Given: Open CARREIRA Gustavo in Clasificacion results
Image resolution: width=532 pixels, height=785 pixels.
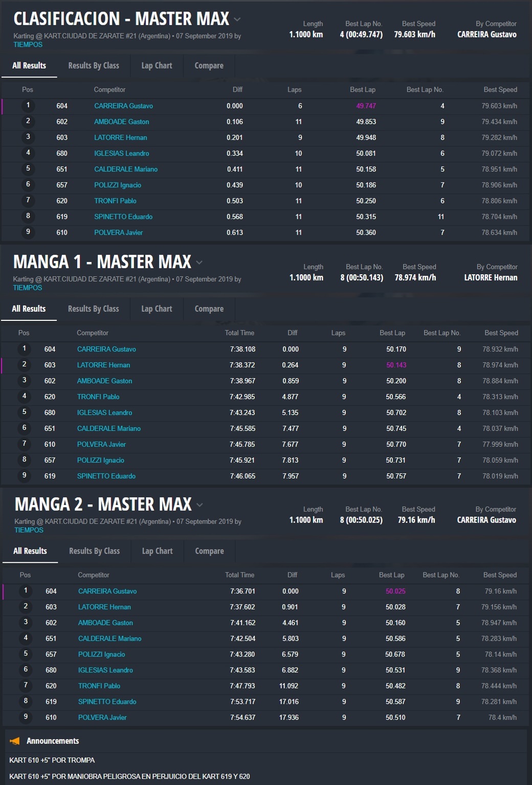Looking at the screenshot, I should [x=123, y=106].
